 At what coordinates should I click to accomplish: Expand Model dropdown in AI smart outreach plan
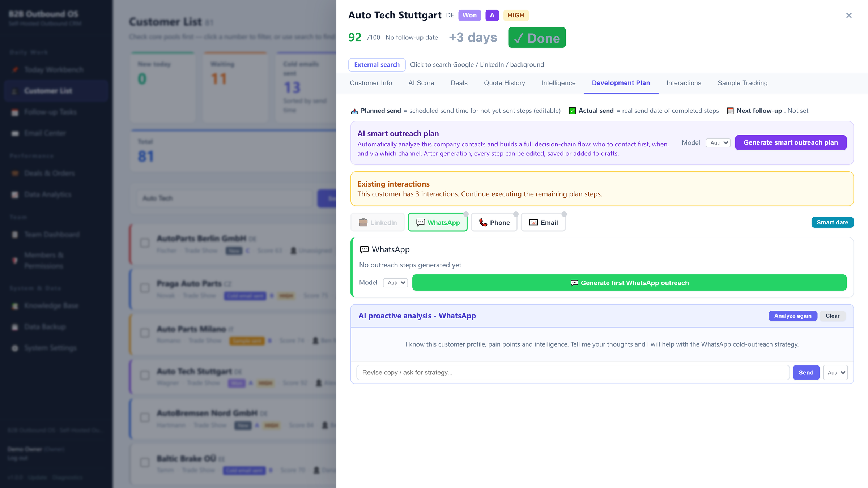click(x=718, y=143)
